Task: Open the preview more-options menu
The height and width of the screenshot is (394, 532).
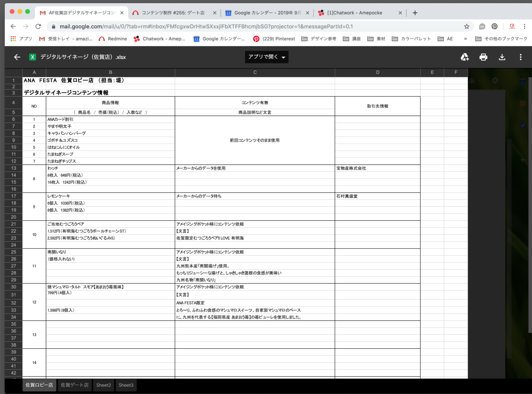Action: tap(521, 57)
